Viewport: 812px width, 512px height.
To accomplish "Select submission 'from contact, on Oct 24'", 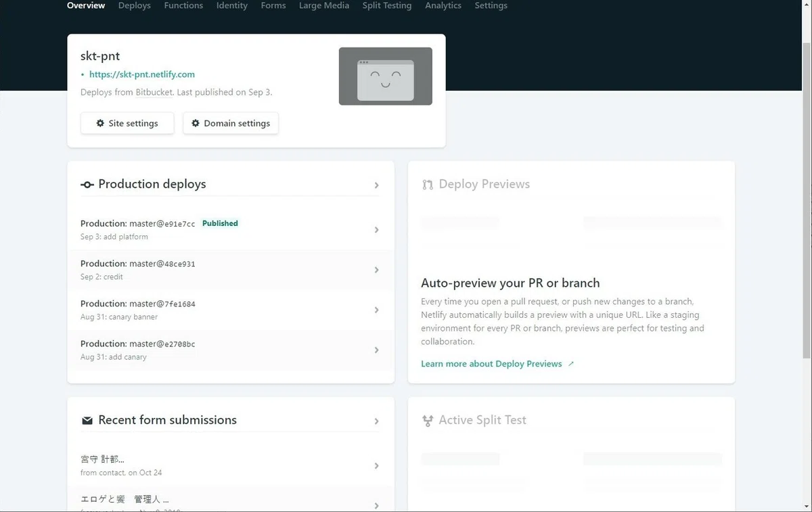I will pos(231,466).
